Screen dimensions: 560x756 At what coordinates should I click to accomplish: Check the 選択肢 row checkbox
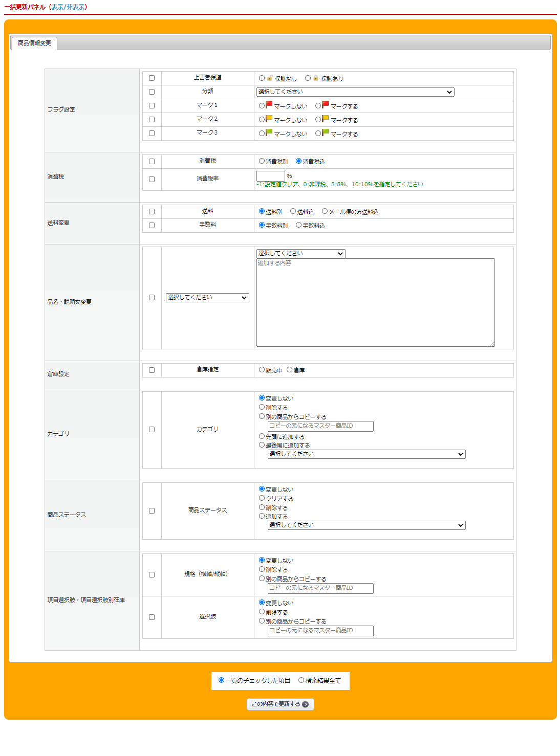(x=152, y=617)
